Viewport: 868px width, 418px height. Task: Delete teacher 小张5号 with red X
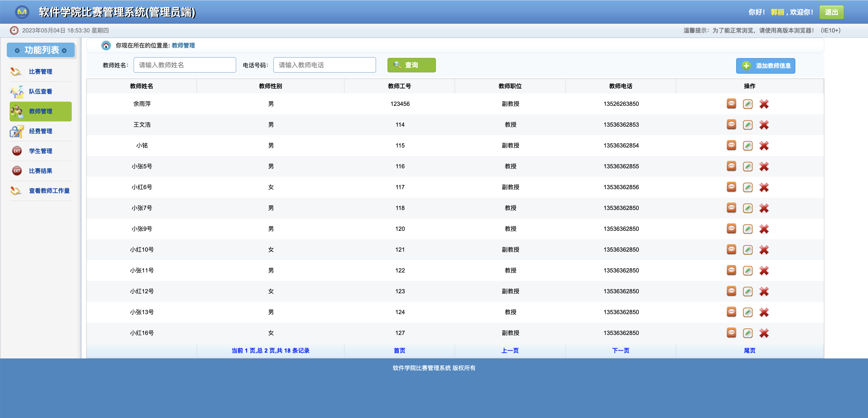tap(764, 167)
